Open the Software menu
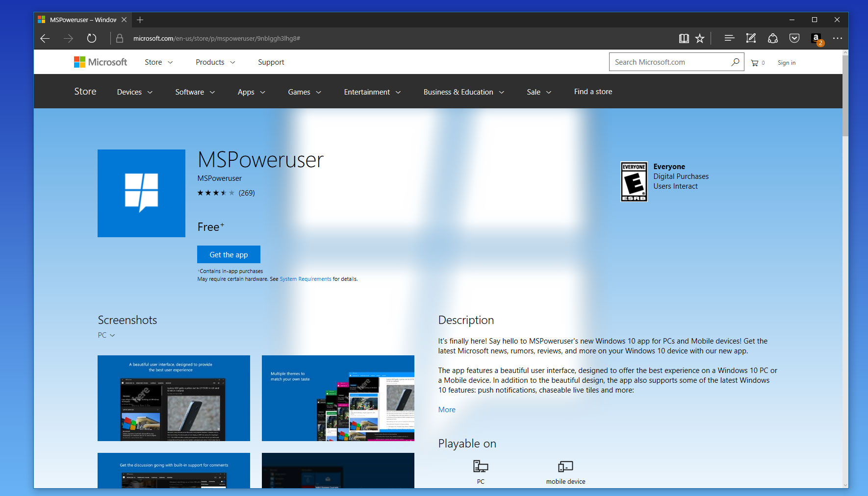Screen dimensions: 868x496 [195, 92]
